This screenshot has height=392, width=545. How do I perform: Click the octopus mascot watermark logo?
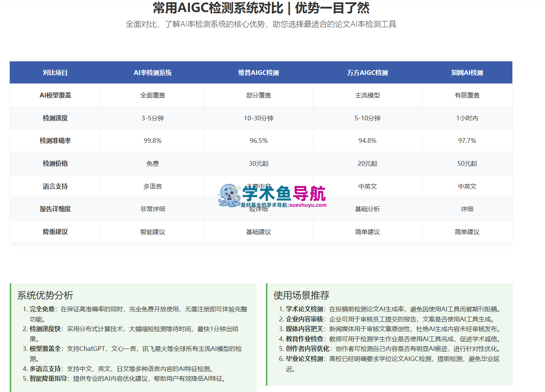click(229, 195)
